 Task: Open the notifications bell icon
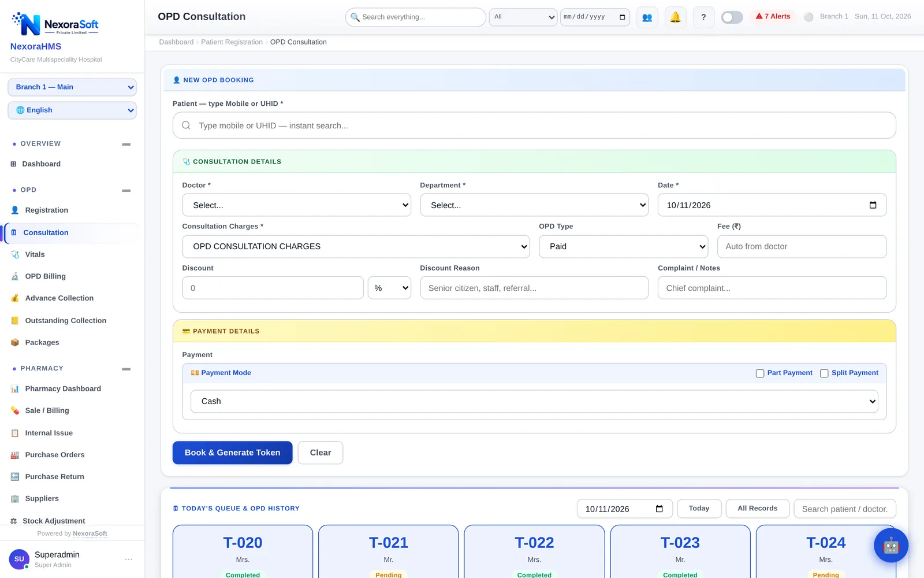(x=675, y=17)
